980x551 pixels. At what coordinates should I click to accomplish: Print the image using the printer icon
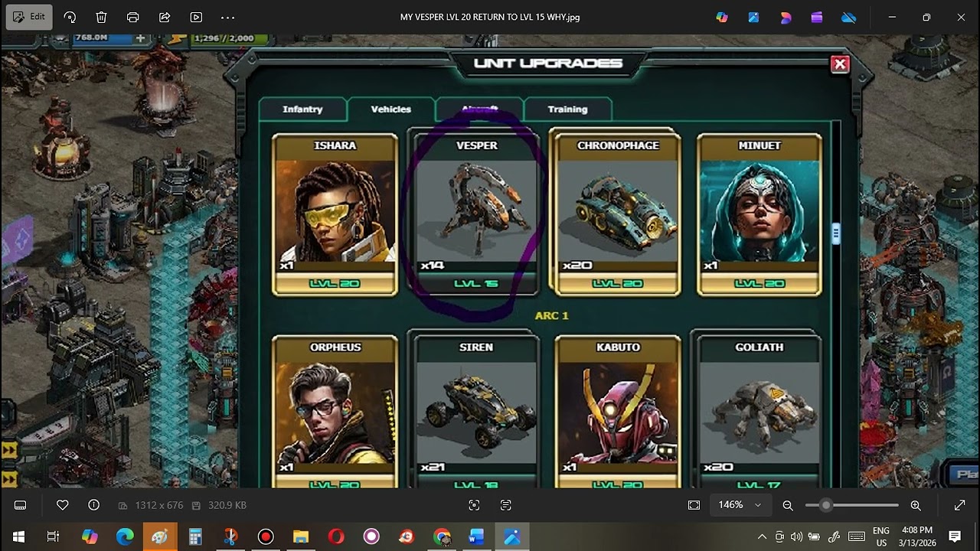tap(132, 17)
